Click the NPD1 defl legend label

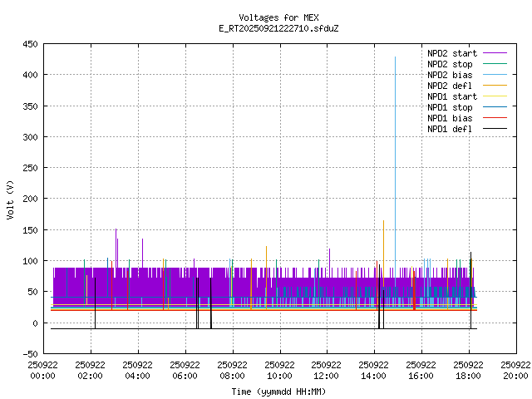pyautogui.click(x=450, y=128)
